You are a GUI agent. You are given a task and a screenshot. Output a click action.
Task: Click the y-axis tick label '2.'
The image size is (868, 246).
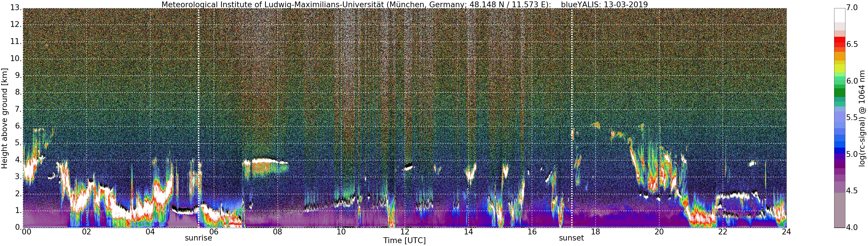point(19,194)
